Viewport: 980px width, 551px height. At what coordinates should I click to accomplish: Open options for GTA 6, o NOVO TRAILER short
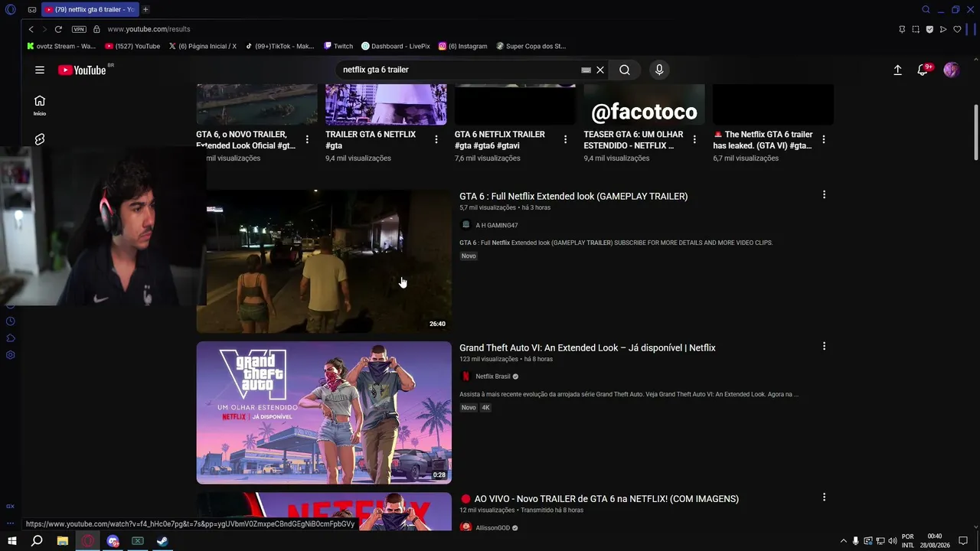[x=307, y=139]
